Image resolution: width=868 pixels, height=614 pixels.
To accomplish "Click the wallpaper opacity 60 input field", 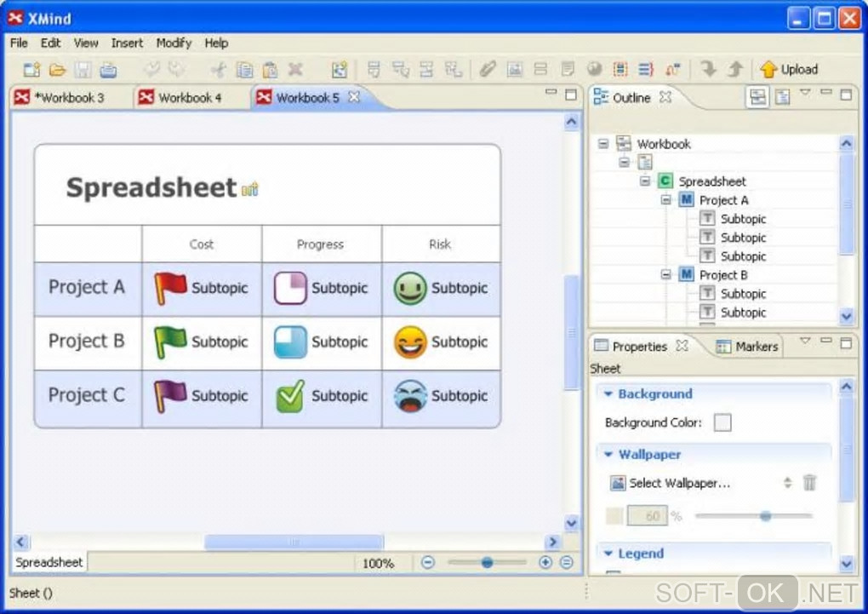I will (x=647, y=516).
